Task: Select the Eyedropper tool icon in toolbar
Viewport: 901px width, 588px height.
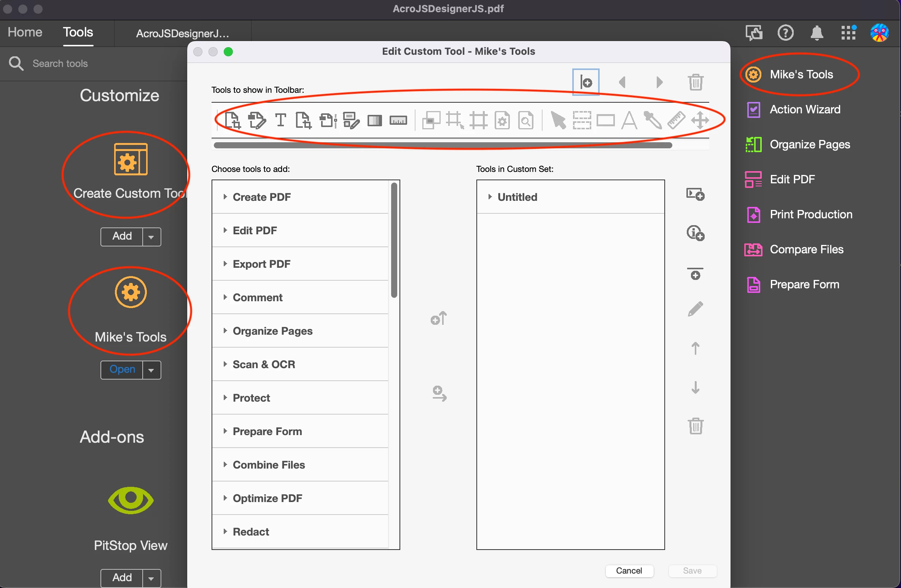Action: [x=652, y=121]
